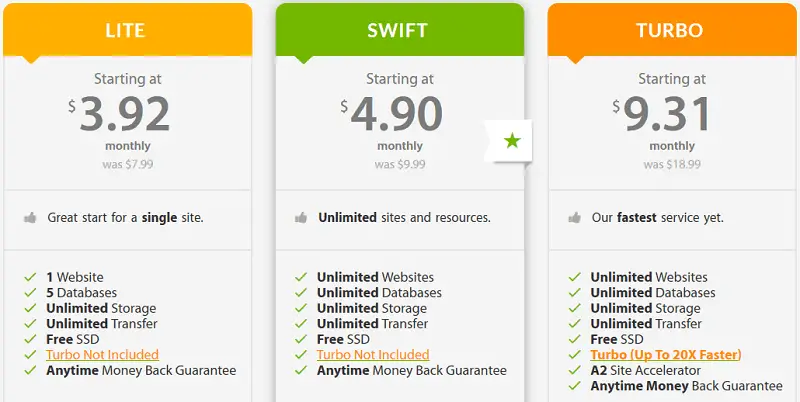Click the green star badge on Swift plan

pos(512,141)
